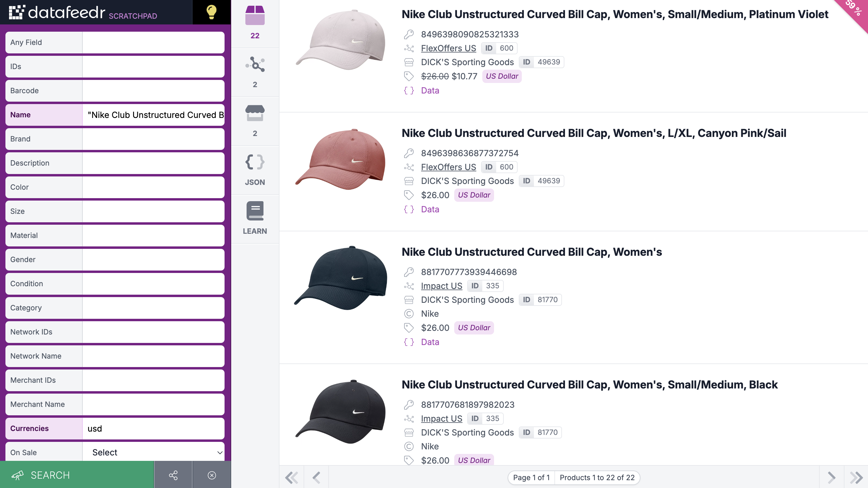Go to the next page arrow
868x488 pixels.
pos(831,477)
